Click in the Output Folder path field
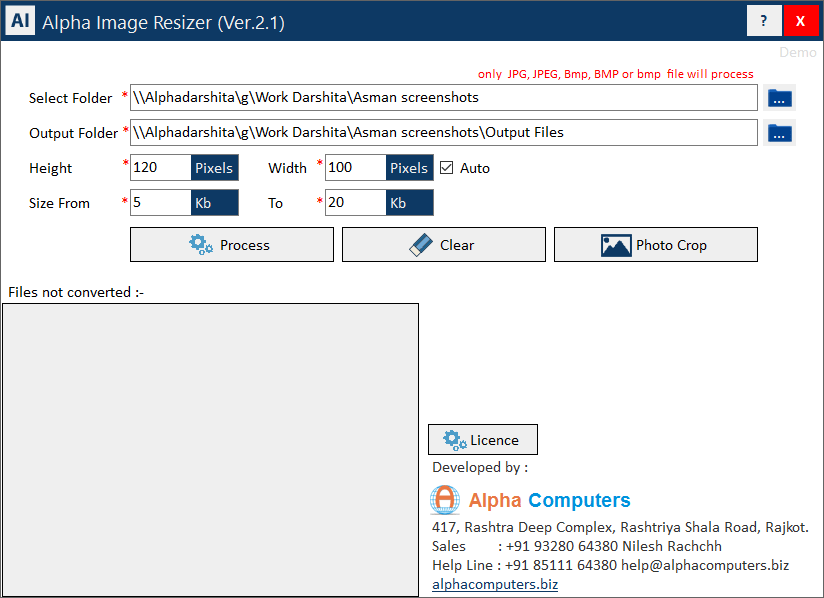This screenshot has width=824, height=598. click(444, 133)
